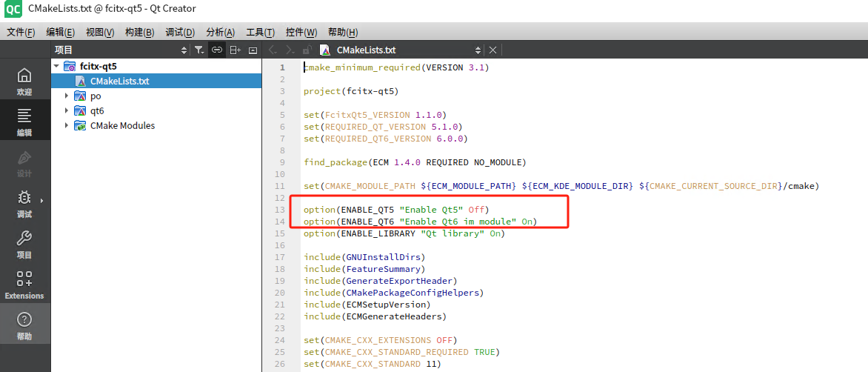Screen dimensions: 868x372
Task: Click the CMAKE_MODULE_PATH variable
Action: 370,186
